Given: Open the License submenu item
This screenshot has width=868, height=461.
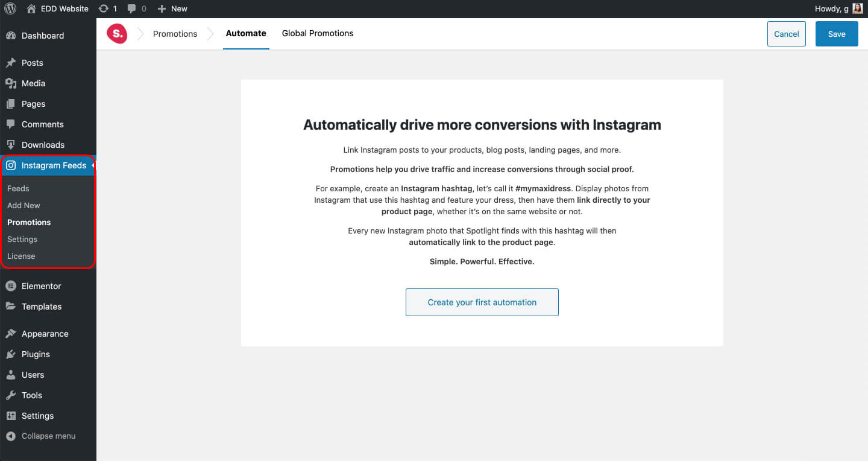Looking at the screenshot, I should 21,256.
